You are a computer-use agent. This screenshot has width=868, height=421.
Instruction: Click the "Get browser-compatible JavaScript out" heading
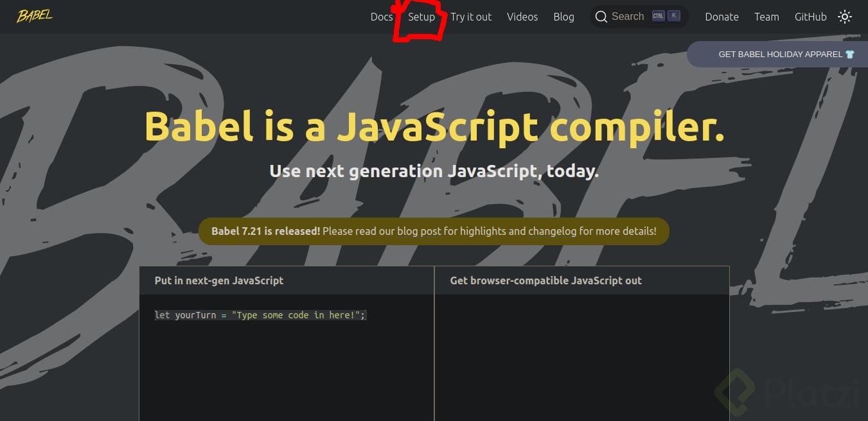pos(546,280)
